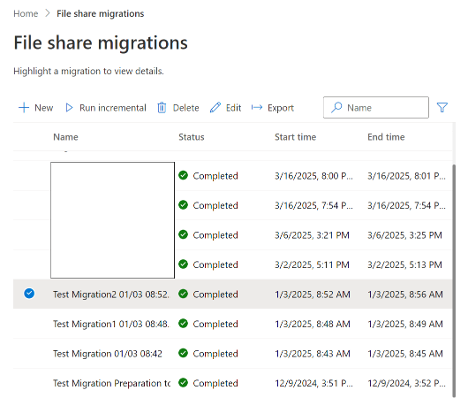
Task: Click Run incremental button label
Action: [113, 108]
